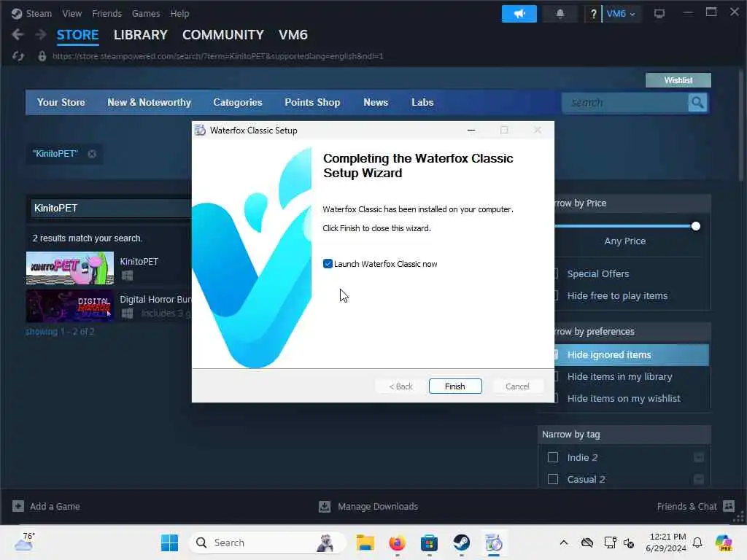Open the Help menu in Steam

coord(179,13)
